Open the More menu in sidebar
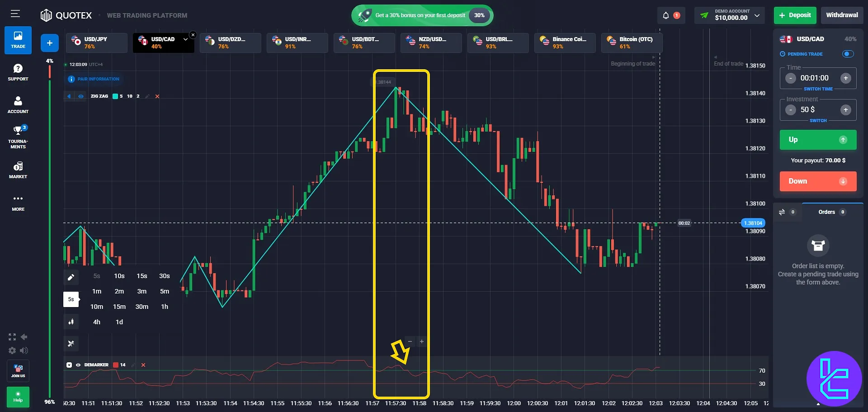 (x=18, y=203)
